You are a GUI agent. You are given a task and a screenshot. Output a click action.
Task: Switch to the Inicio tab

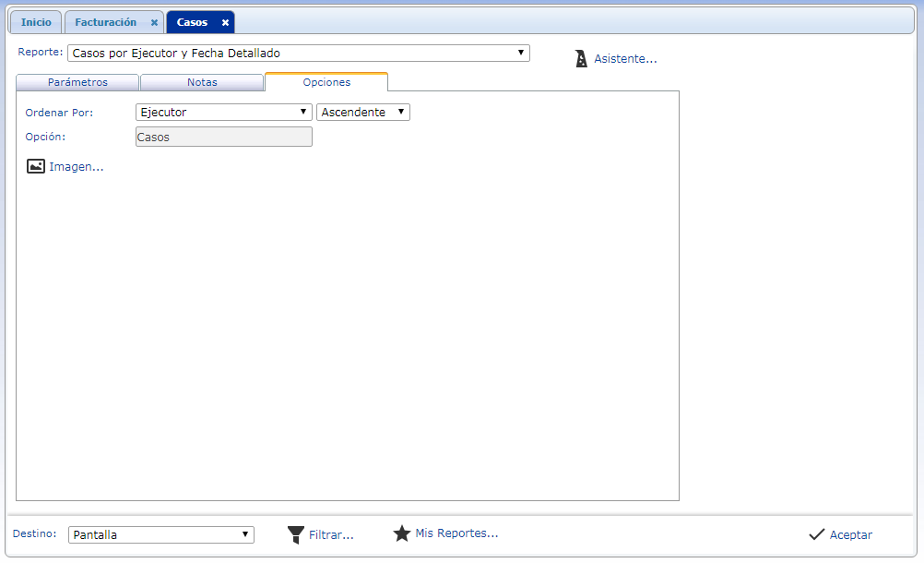(36, 22)
